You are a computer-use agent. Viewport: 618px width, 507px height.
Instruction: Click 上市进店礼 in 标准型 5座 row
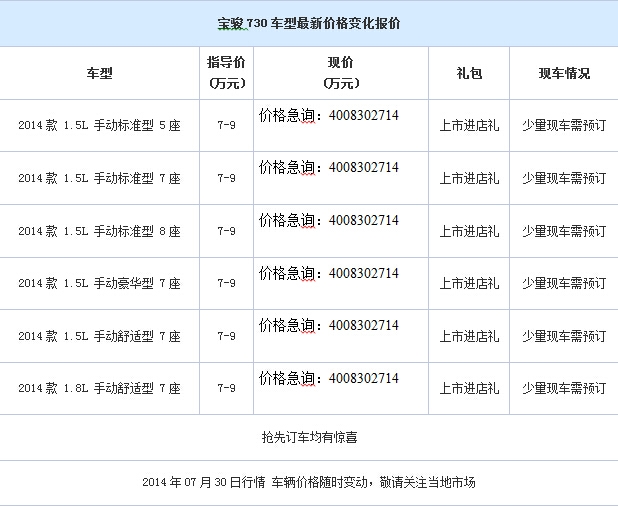tap(469, 125)
